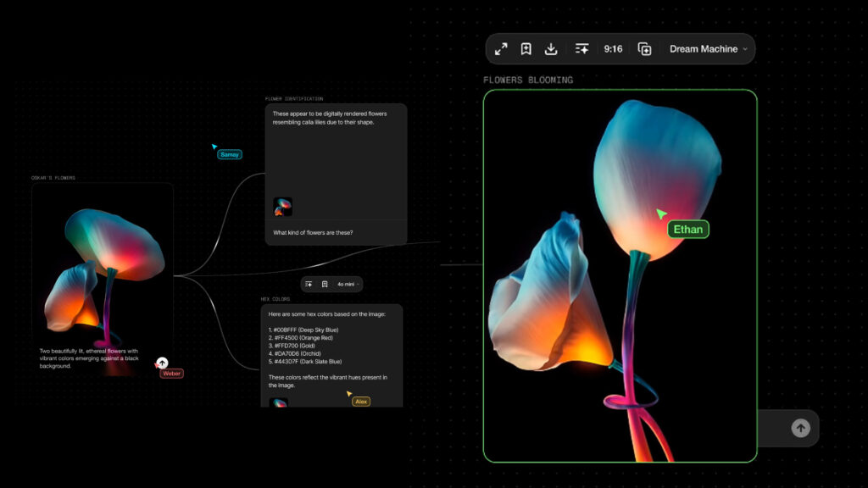Expand the 4o mini model selector
The height and width of the screenshot is (488, 868).
point(348,284)
